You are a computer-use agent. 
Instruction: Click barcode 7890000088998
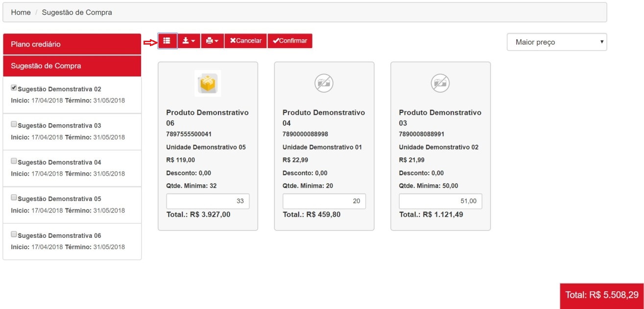306,134
